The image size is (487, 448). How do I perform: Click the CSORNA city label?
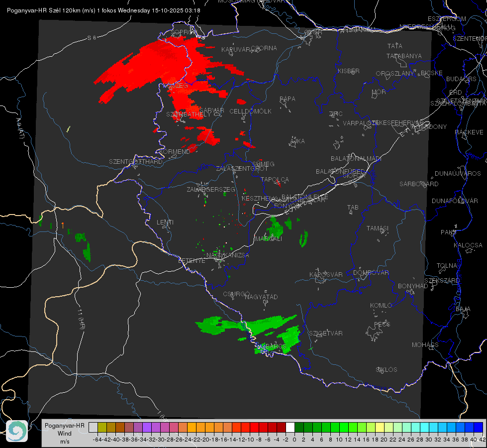point(264,48)
